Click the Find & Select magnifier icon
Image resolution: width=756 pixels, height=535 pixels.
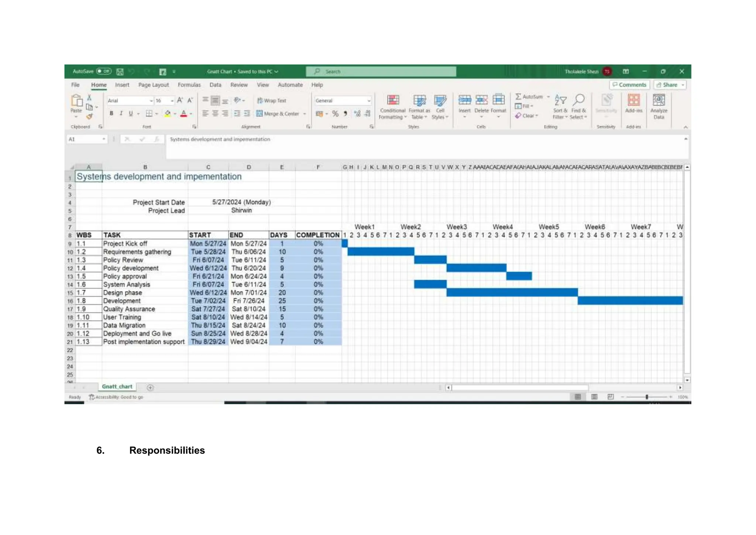(x=578, y=100)
